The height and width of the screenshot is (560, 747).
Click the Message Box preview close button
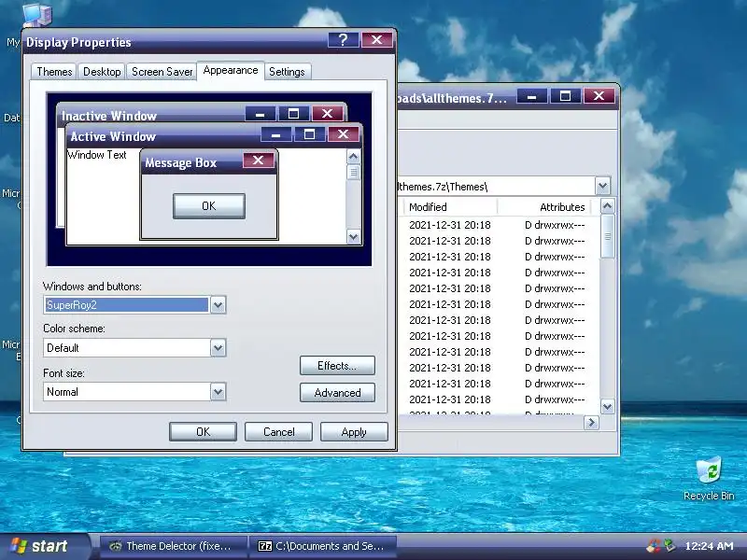tap(259, 160)
